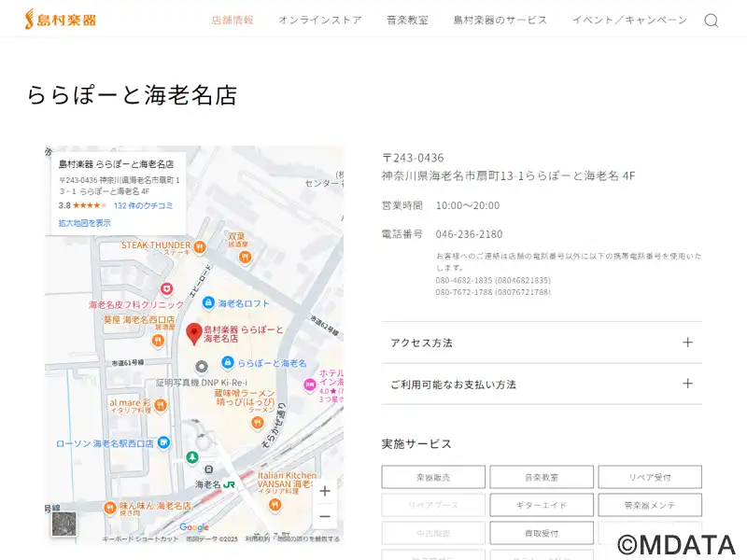Click the mobile number 080-7672-1788
Viewport: 747px width, 560px height.
click(x=493, y=292)
